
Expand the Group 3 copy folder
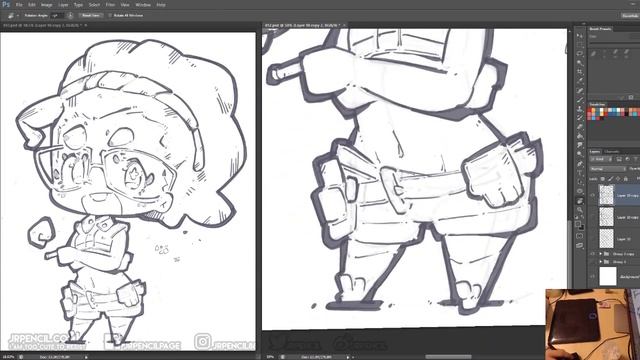[600, 254]
